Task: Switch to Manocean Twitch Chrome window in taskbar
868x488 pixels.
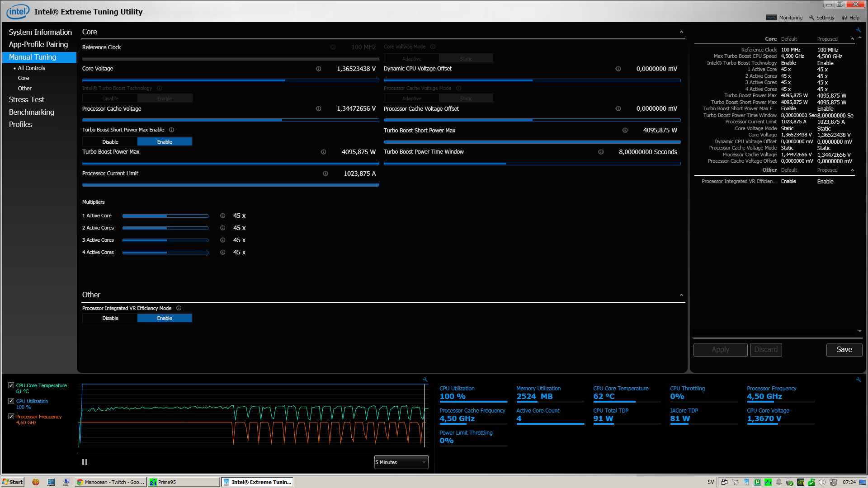Action: tap(111, 482)
